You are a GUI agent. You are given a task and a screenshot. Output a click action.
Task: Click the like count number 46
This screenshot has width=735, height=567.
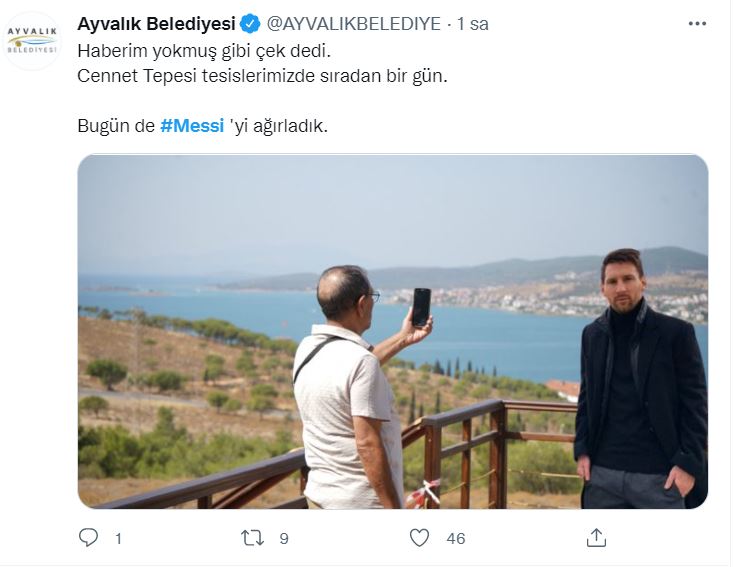(x=456, y=539)
